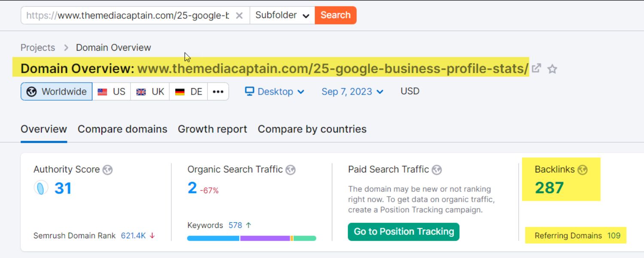Click the Paid Search Traffic info icon

pos(437,170)
